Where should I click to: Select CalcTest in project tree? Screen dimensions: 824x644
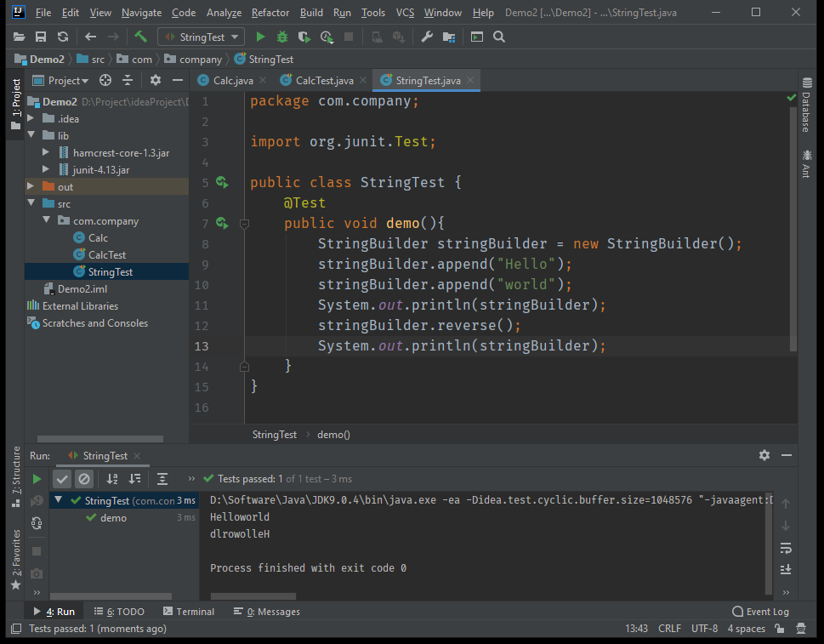107,254
